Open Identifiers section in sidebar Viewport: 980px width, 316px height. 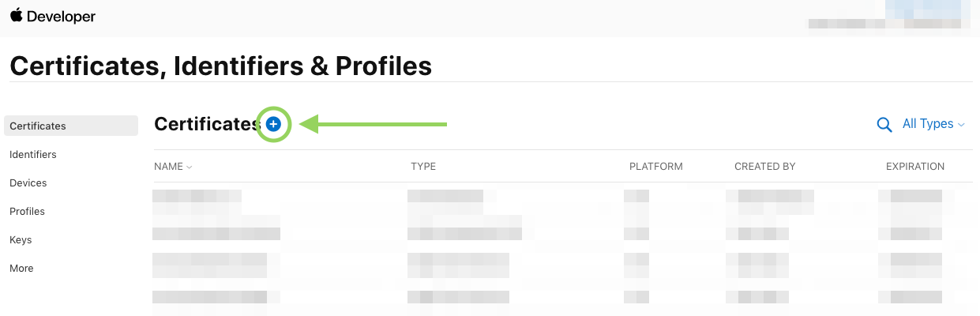(x=33, y=154)
